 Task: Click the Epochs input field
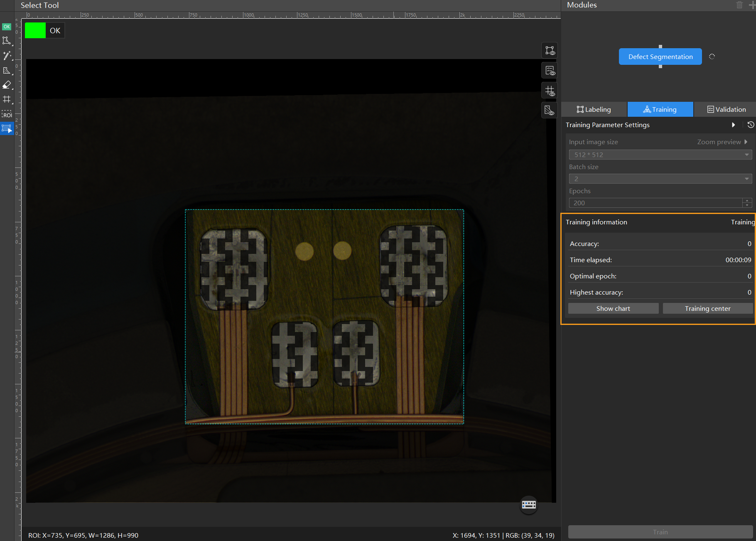click(x=655, y=203)
